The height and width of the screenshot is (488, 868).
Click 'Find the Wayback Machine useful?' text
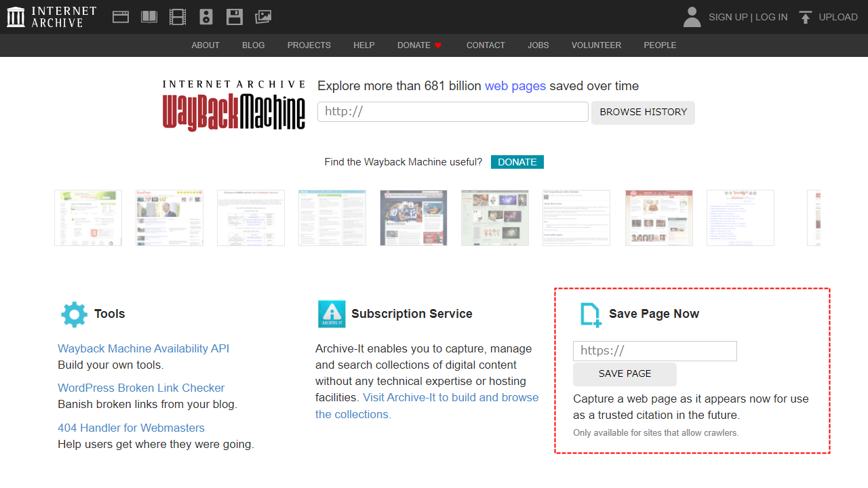(x=403, y=162)
